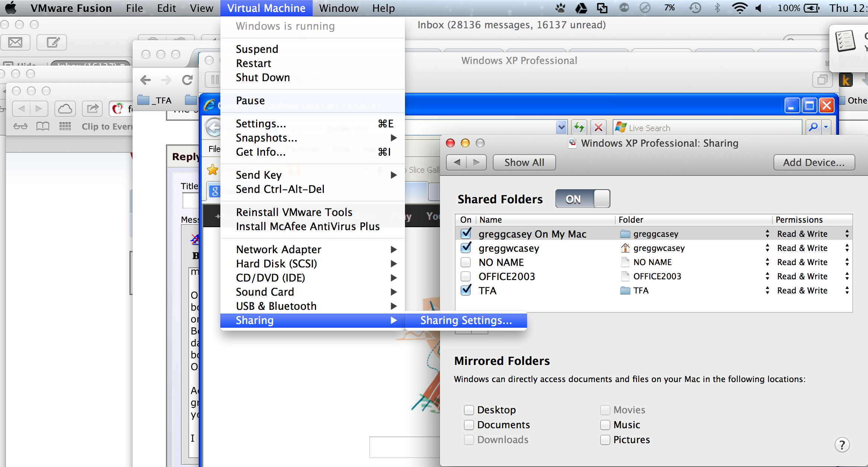Check the Desktop mirrored folder
This screenshot has height=467, width=868.
469,410
